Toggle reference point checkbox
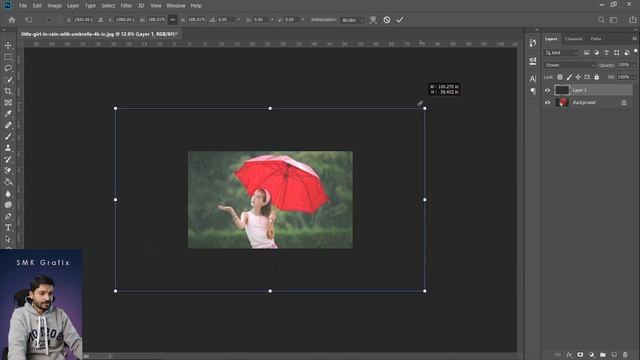 (x=49, y=20)
